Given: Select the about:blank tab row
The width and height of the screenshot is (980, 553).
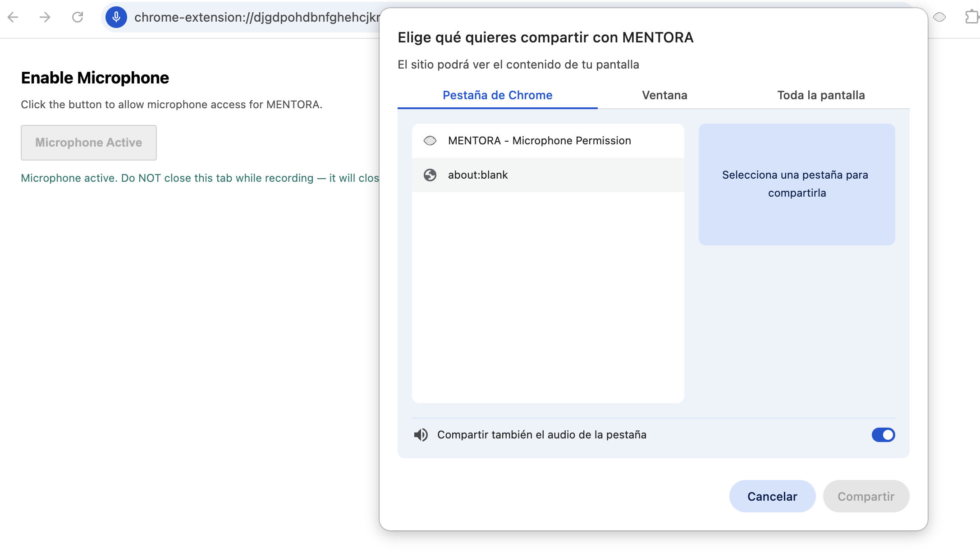Looking at the screenshot, I should pyautogui.click(x=548, y=175).
